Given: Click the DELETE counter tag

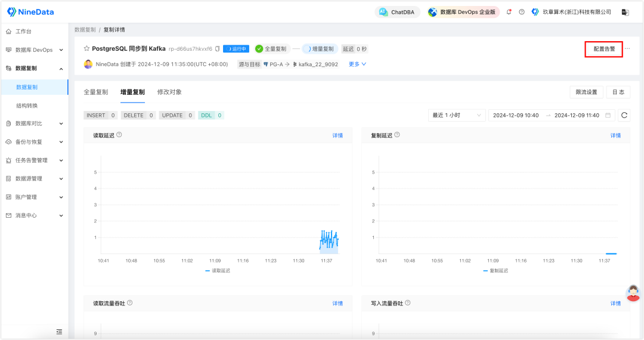Looking at the screenshot, I should coord(138,115).
